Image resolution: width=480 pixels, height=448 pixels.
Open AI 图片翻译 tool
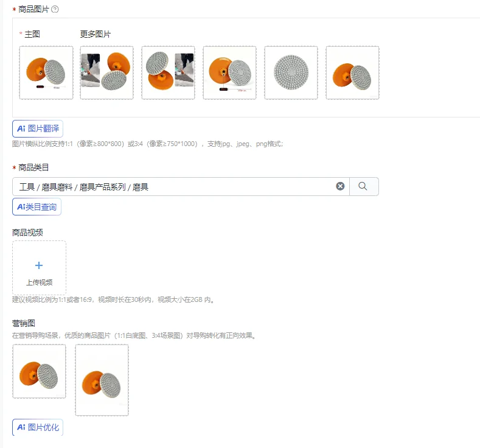(x=38, y=128)
